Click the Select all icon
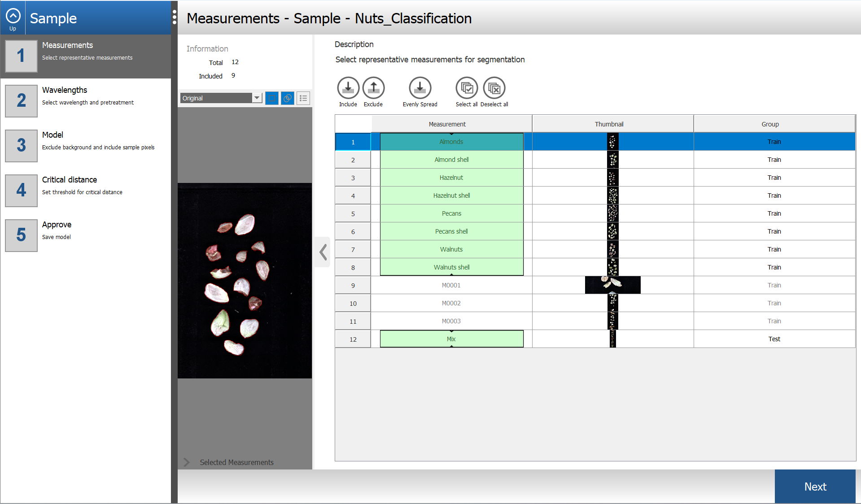 [x=467, y=88]
